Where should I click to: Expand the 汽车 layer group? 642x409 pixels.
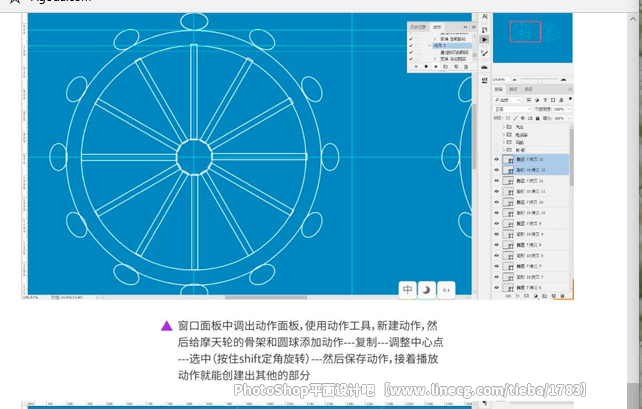504,127
